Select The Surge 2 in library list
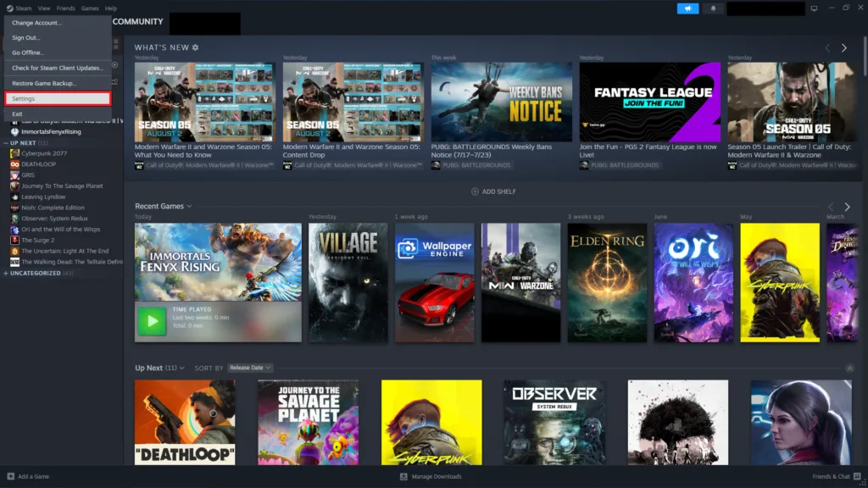868x488 pixels. [x=37, y=240]
